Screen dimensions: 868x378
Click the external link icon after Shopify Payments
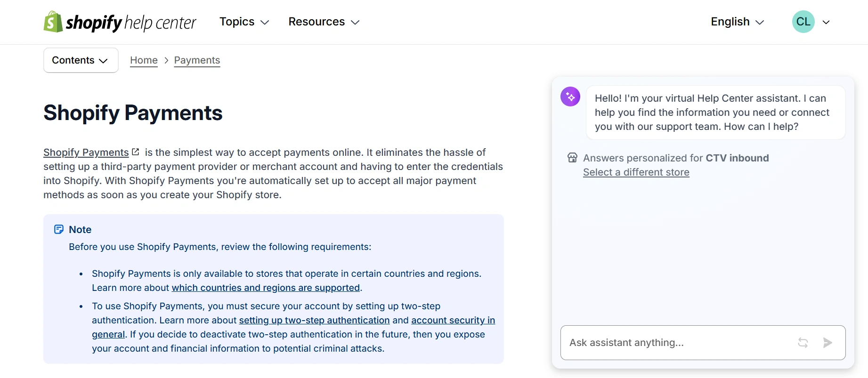click(136, 152)
